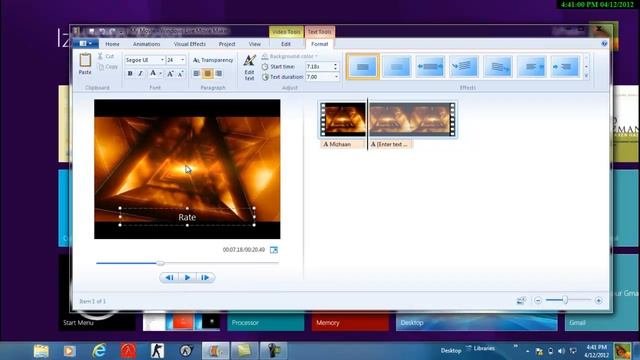640x360 pixels.
Task: Open Windows Media Player from the taskbar
Action: (70, 351)
